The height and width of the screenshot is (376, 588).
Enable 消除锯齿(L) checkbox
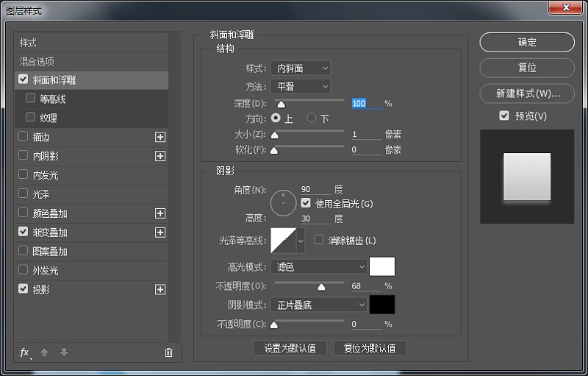tap(319, 240)
